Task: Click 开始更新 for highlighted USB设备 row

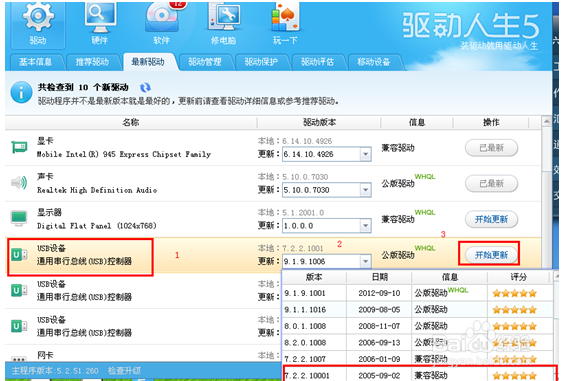Action: [492, 255]
